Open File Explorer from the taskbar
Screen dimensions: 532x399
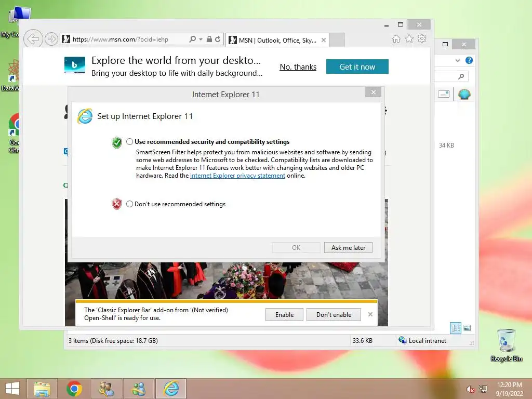[x=42, y=389]
